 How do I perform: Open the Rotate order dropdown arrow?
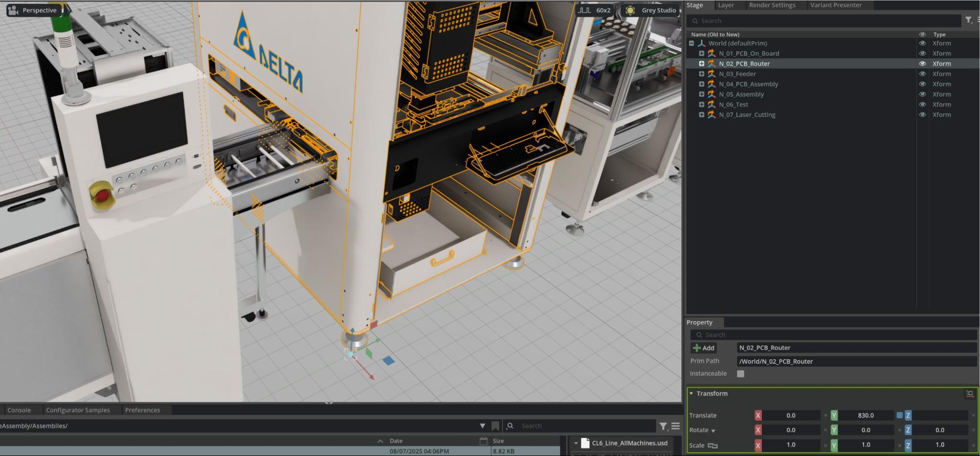click(713, 431)
